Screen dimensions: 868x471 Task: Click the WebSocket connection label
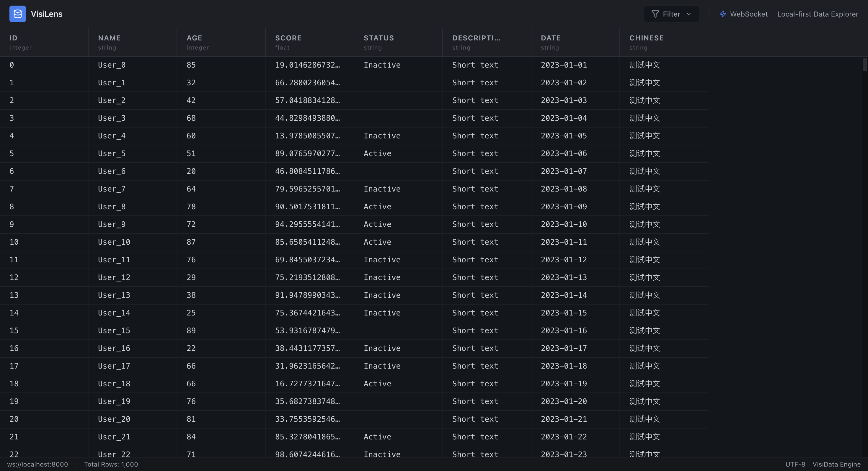[749, 14]
